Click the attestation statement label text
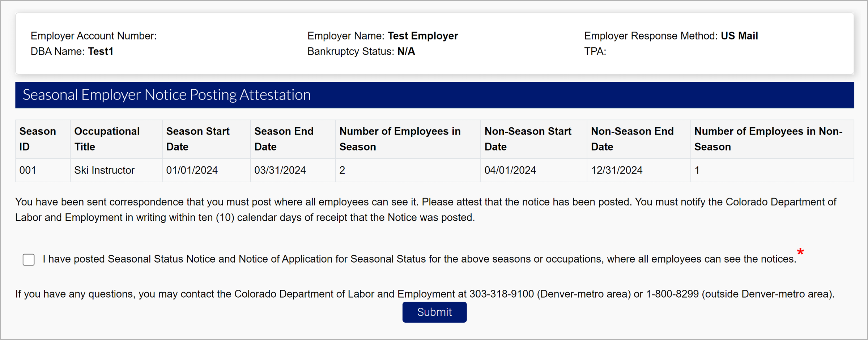 click(x=419, y=259)
